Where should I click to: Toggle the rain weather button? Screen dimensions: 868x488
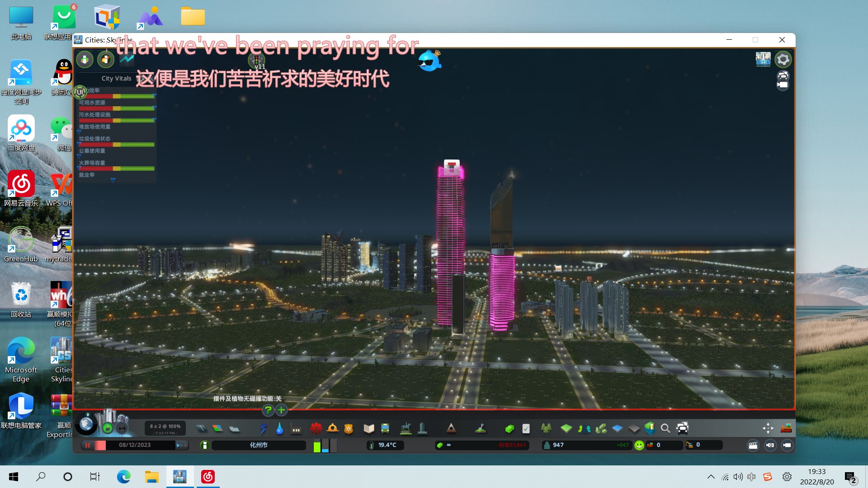click(122, 428)
